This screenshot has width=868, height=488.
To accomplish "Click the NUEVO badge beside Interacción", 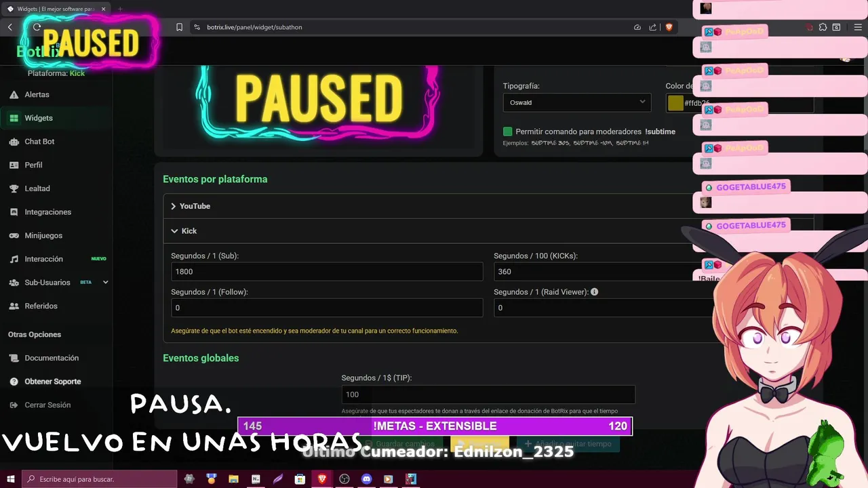I will coord(99,259).
